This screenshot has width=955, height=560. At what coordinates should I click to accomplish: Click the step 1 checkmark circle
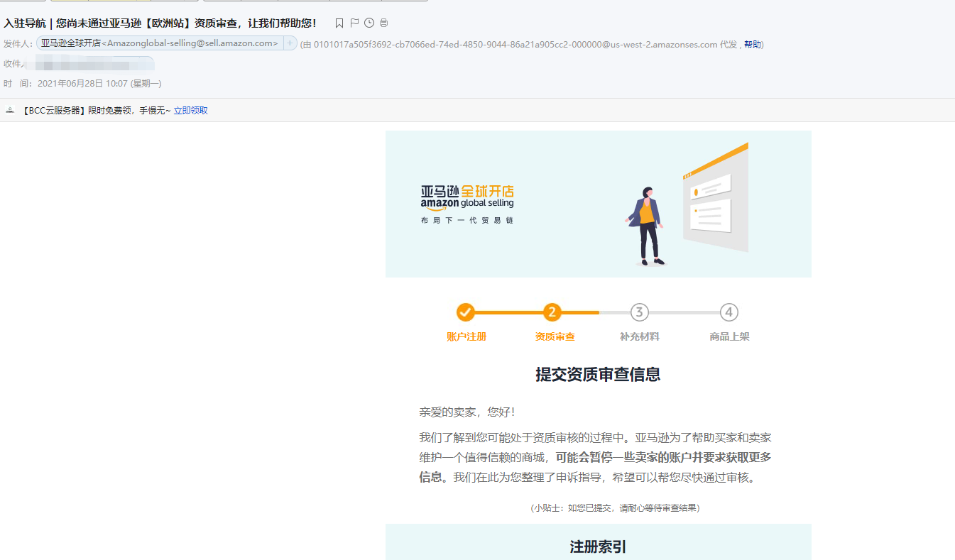coord(465,312)
